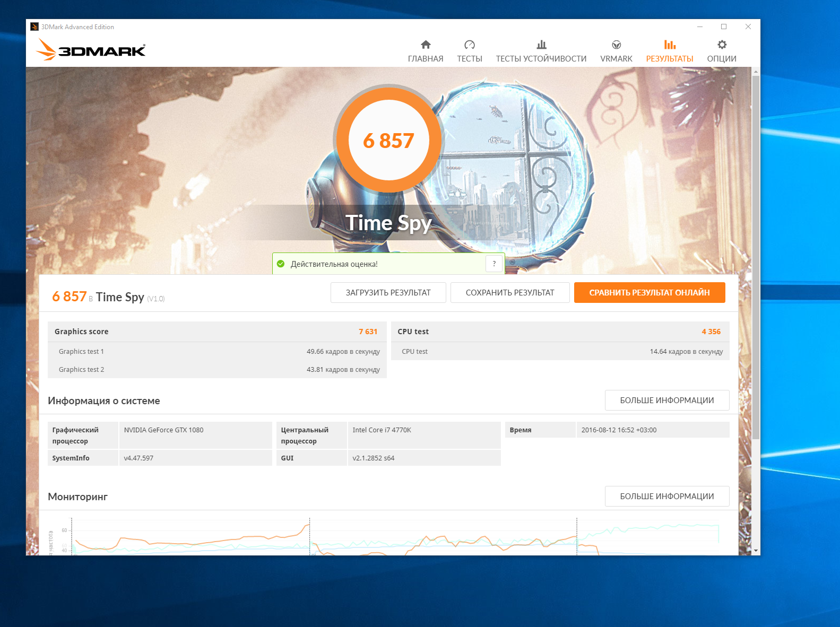Screen dimensions: 840x627
Task: Go to the VRMARK tab
Action: [x=616, y=59]
